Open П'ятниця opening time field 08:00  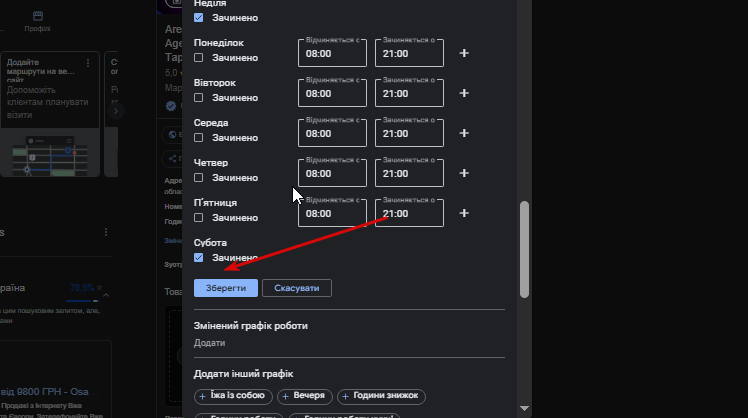pos(332,213)
